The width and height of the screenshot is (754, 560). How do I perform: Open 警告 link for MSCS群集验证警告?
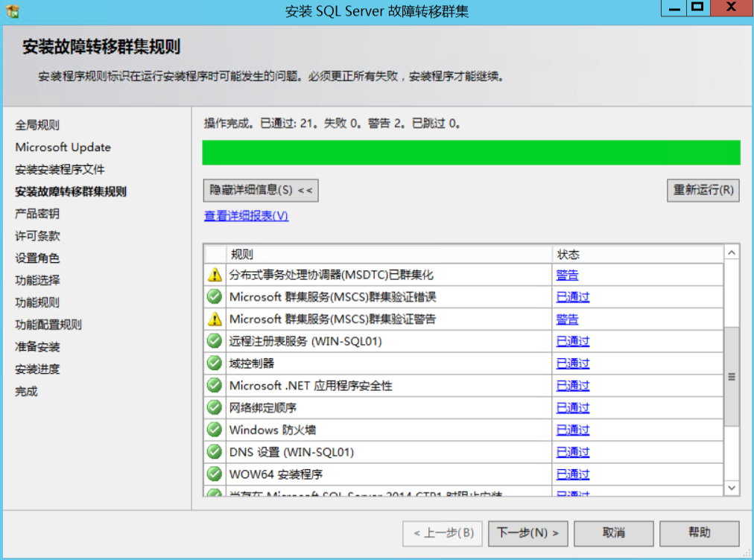(x=567, y=319)
